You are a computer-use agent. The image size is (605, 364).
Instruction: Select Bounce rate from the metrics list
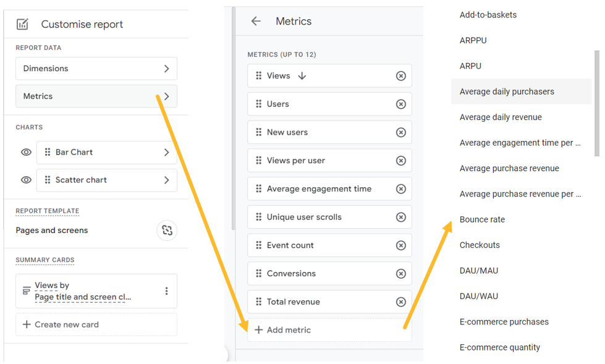click(x=481, y=219)
